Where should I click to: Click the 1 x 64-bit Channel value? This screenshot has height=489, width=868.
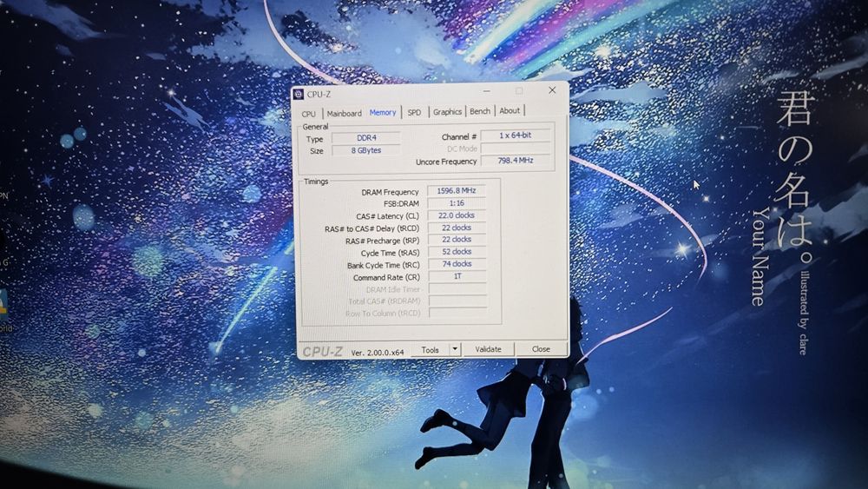pos(516,135)
